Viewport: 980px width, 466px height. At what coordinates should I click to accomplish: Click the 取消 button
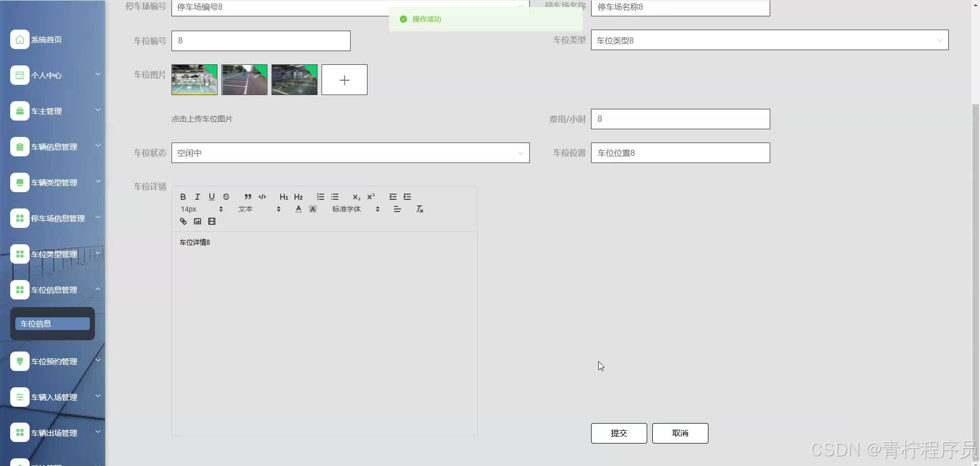click(680, 433)
